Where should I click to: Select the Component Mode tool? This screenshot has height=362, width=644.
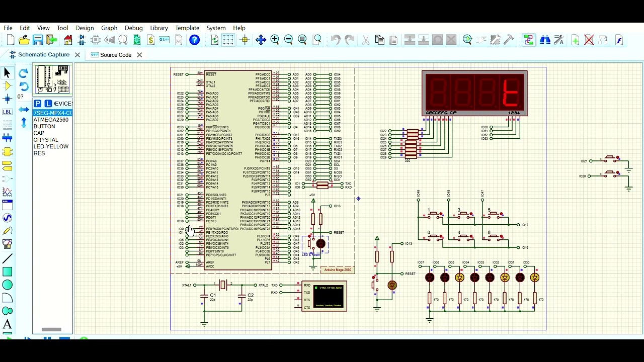pyautogui.click(x=7, y=86)
